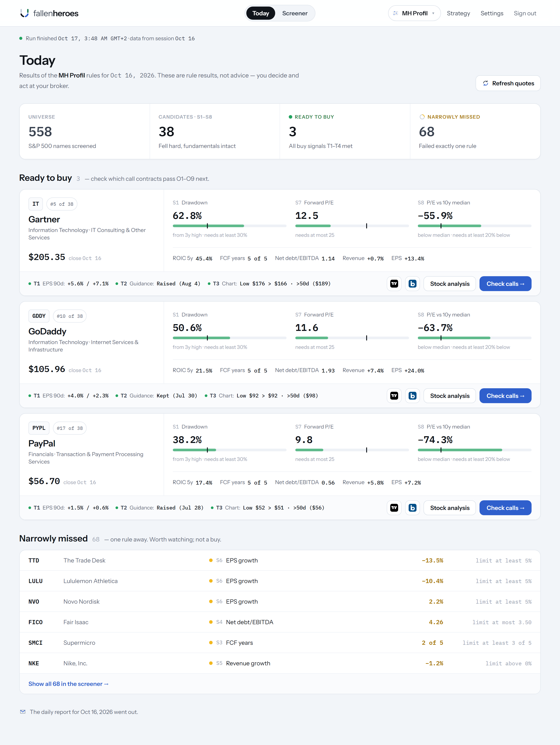
Task: Open the fallenheroes logo home link
Action: tap(49, 13)
